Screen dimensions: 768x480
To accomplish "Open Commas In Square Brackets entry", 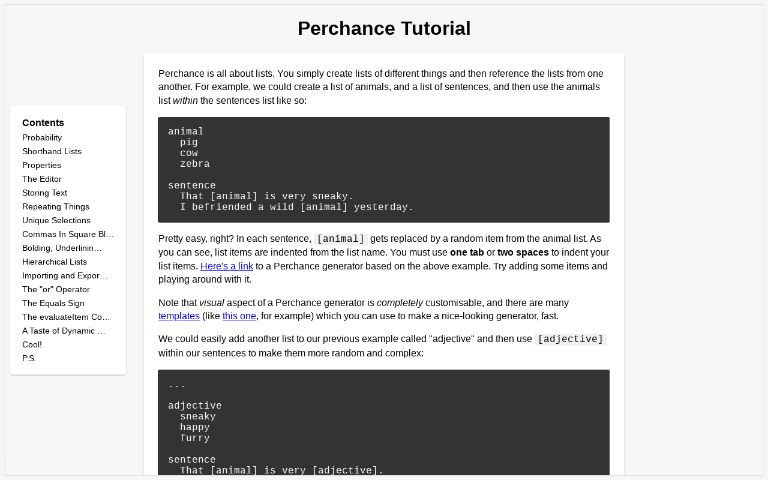I will 68,235.
